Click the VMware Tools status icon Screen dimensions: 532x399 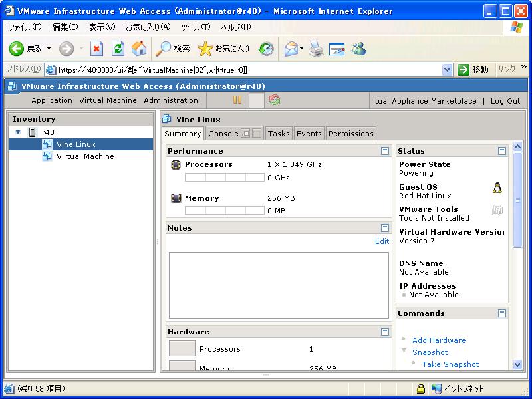(x=497, y=210)
